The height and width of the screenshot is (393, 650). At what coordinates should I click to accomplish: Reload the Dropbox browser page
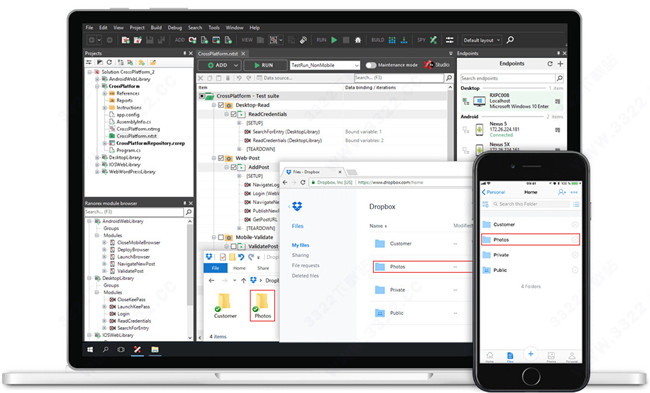coord(303,182)
